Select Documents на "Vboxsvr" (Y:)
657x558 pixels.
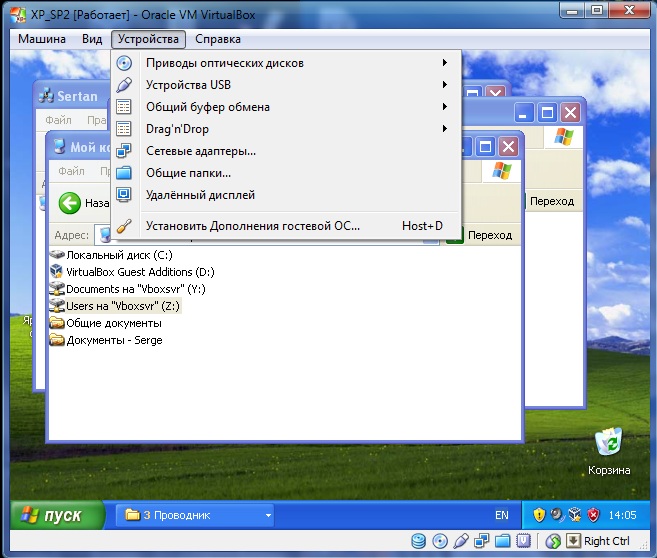127,289
